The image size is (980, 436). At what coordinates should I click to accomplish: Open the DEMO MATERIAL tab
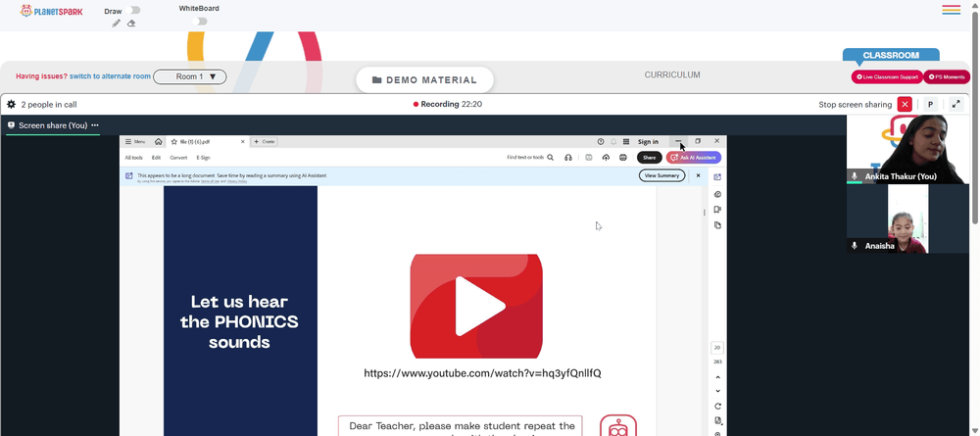click(424, 80)
